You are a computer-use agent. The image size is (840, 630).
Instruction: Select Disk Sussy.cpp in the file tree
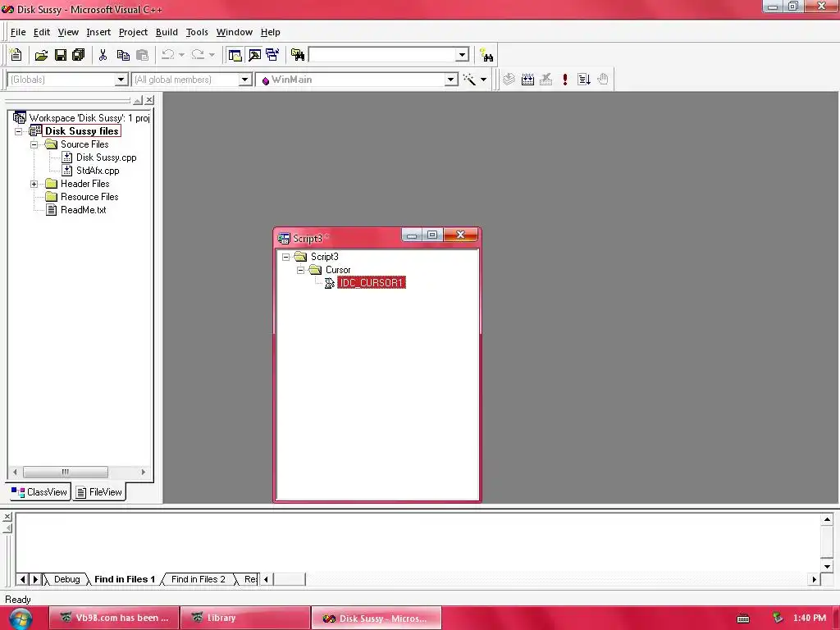tap(106, 157)
